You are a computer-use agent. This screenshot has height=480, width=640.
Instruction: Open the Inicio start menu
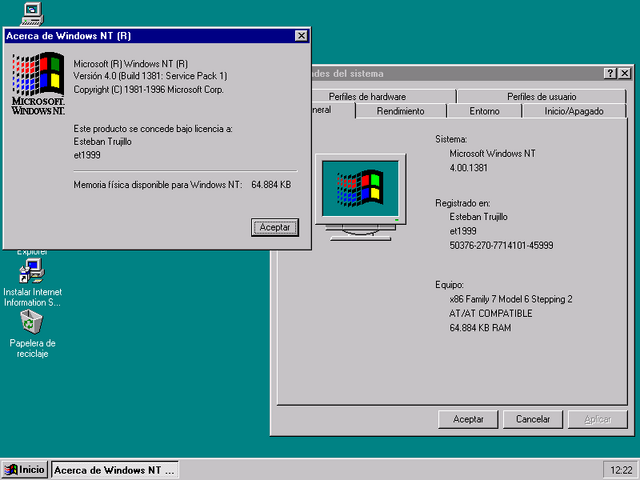[x=24, y=470]
